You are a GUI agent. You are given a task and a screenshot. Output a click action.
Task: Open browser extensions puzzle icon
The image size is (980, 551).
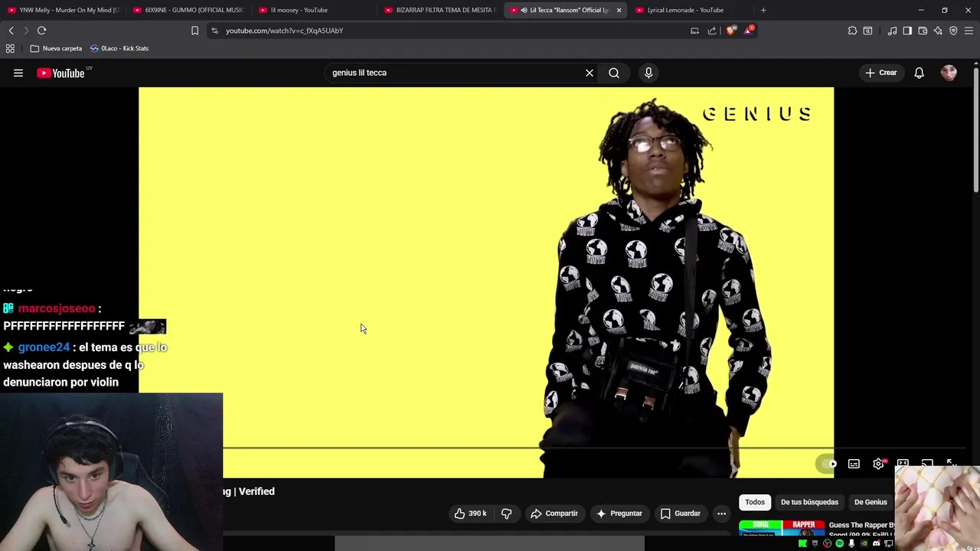coord(852,31)
